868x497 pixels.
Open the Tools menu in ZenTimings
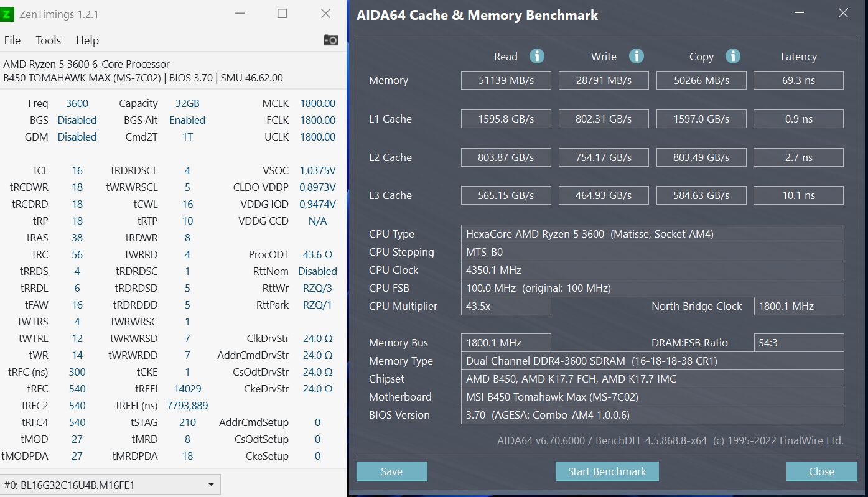48,40
